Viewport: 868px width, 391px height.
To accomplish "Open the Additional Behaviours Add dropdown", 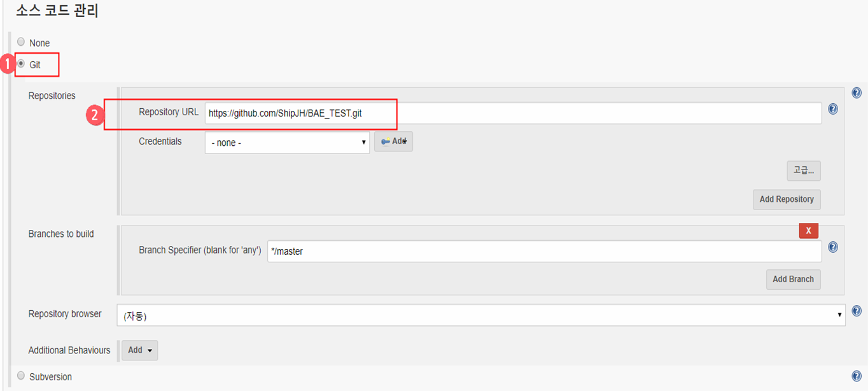I will [139, 350].
